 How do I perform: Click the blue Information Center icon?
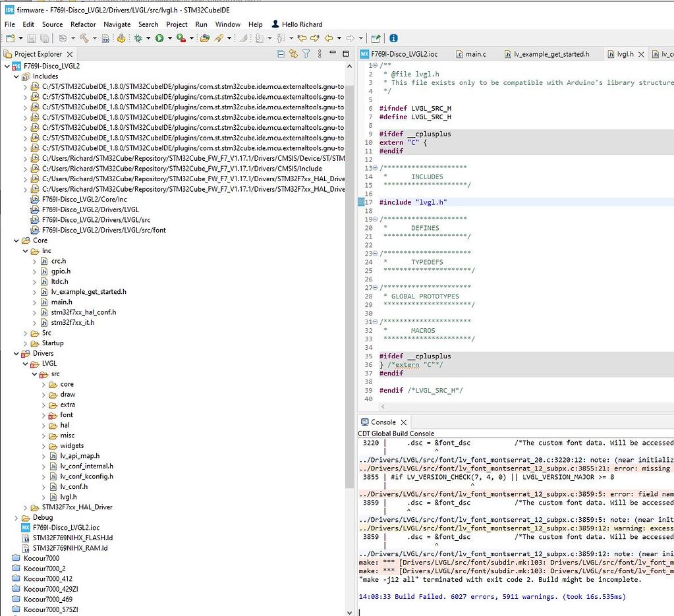tap(393, 39)
